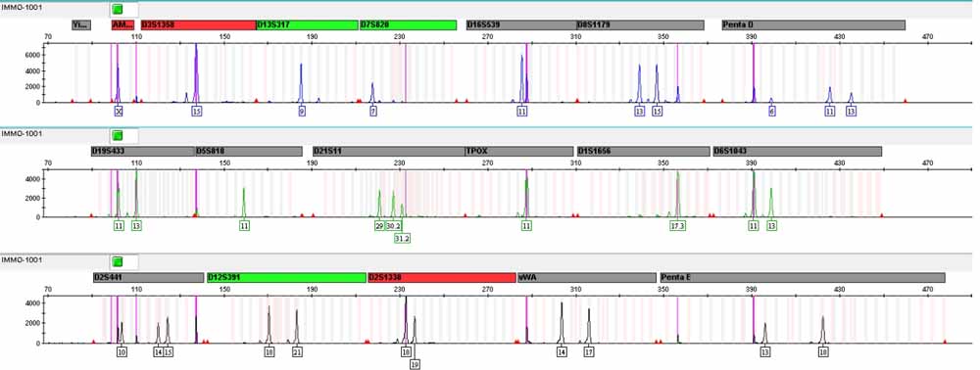Click allele label 11 under TPOX
The height and width of the screenshot is (370, 980).
coord(526,226)
